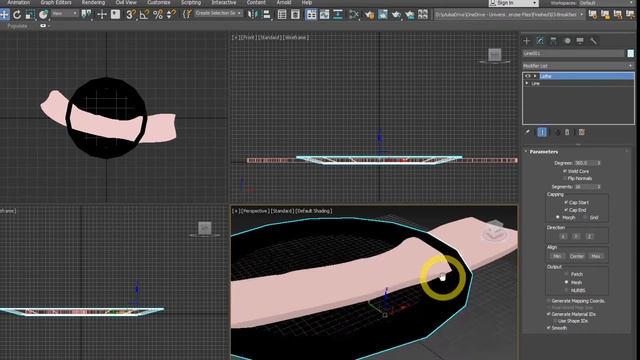The height and width of the screenshot is (360, 640).
Task: Toggle the Ribbon icon
Action: click(311, 15)
